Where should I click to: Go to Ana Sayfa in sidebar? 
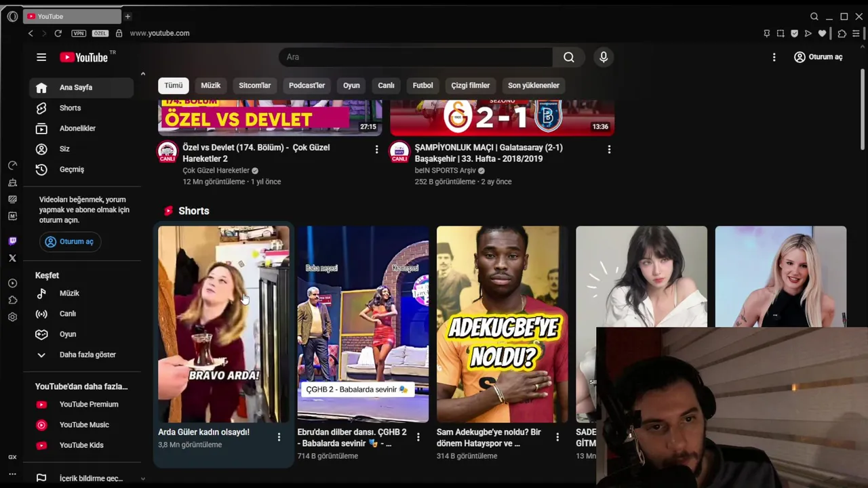point(81,87)
